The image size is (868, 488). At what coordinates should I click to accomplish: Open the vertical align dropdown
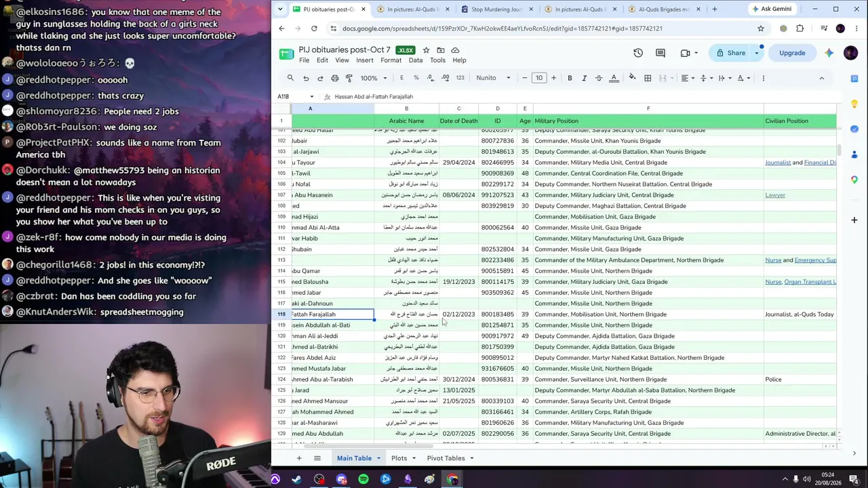[706, 78]
